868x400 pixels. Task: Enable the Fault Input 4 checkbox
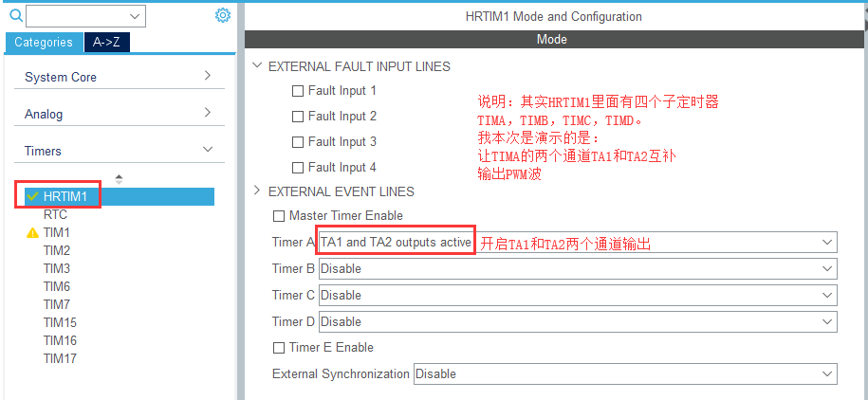[298, 168]
